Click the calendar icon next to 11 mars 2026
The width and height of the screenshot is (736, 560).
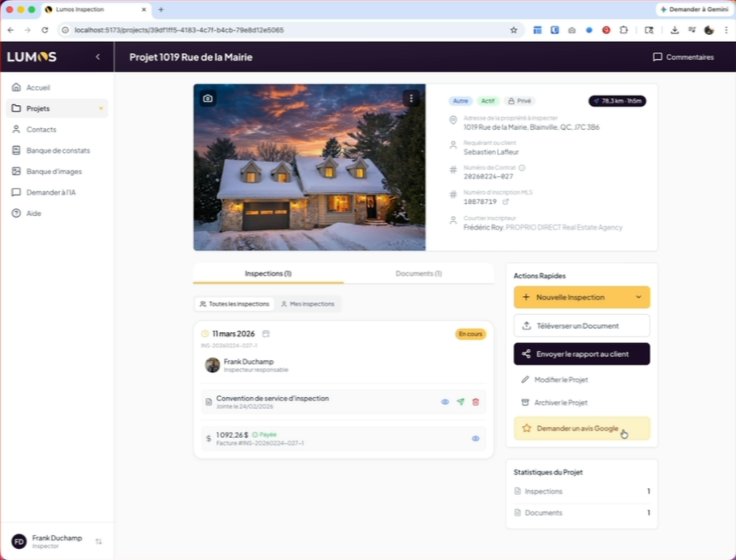pos(266,334)
